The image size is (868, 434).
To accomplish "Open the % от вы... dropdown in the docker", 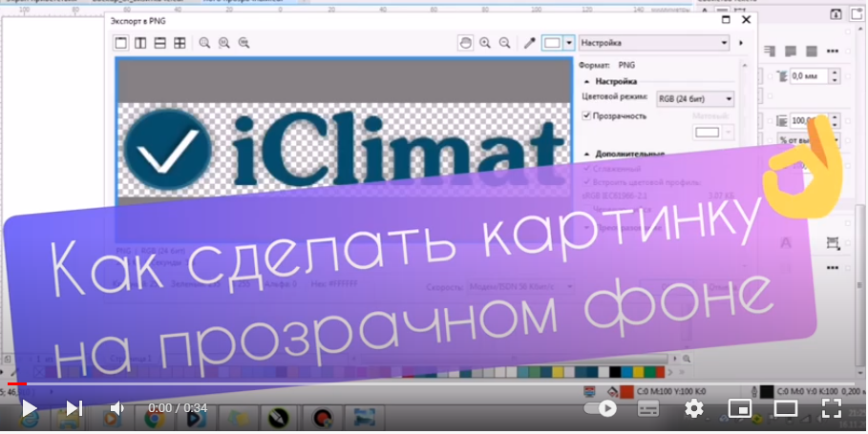I will [809, 140].
